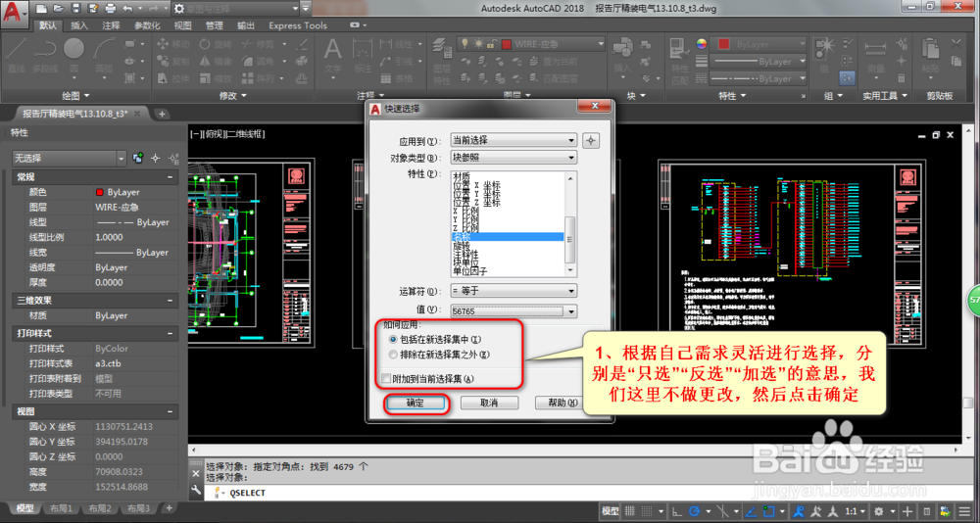Screen dimensions: 980x523
Task: Select the Mirror (镜像) tool
Action: [216, 62]
